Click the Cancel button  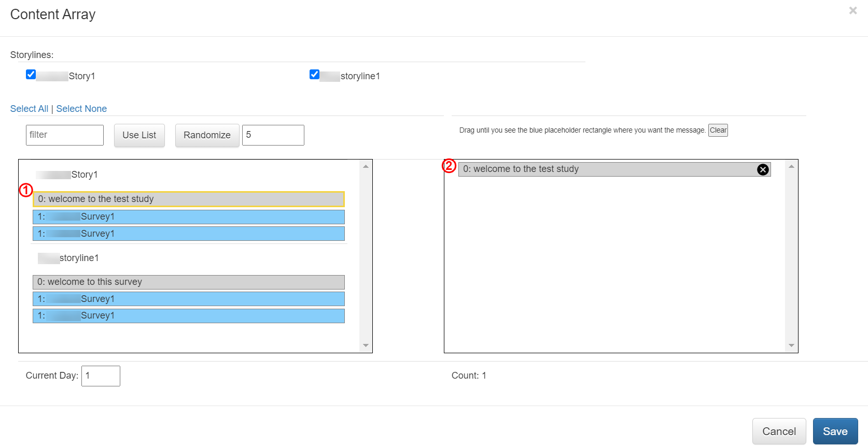pos(779,431)
